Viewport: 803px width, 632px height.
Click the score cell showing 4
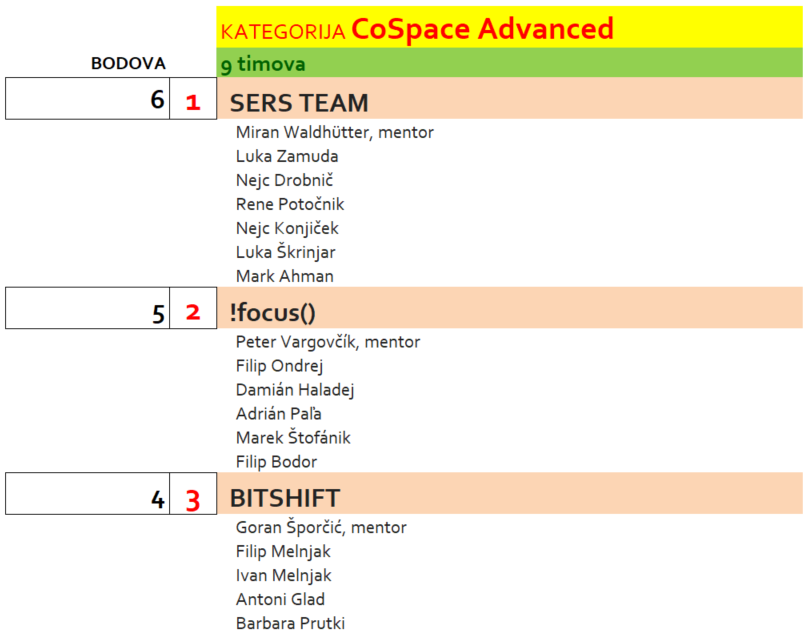click(88, 497)
